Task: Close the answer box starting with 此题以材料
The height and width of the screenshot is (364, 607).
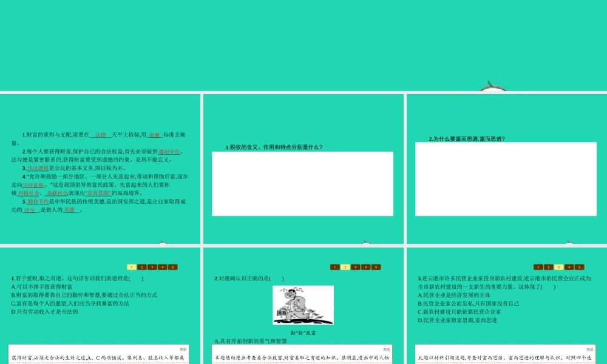Action: tap(589, 349)
